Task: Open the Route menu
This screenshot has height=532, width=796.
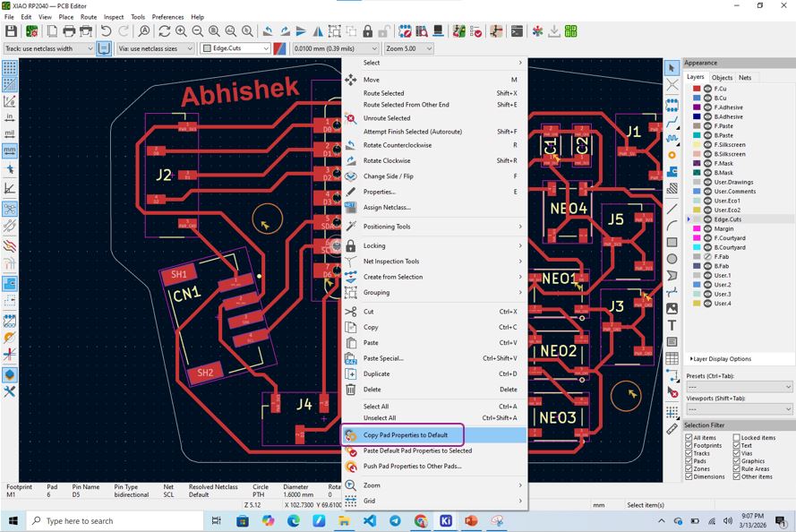Action: (x=89, y=17)
